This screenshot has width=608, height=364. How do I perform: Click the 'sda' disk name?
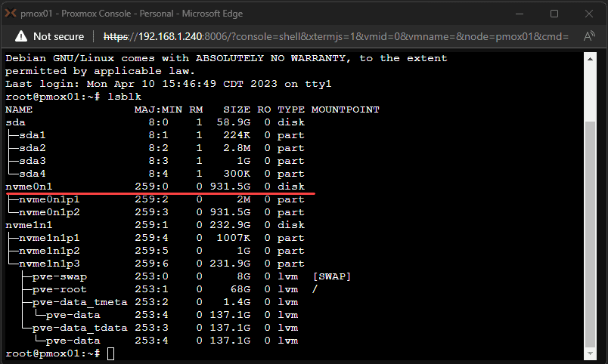click(16, 122)
